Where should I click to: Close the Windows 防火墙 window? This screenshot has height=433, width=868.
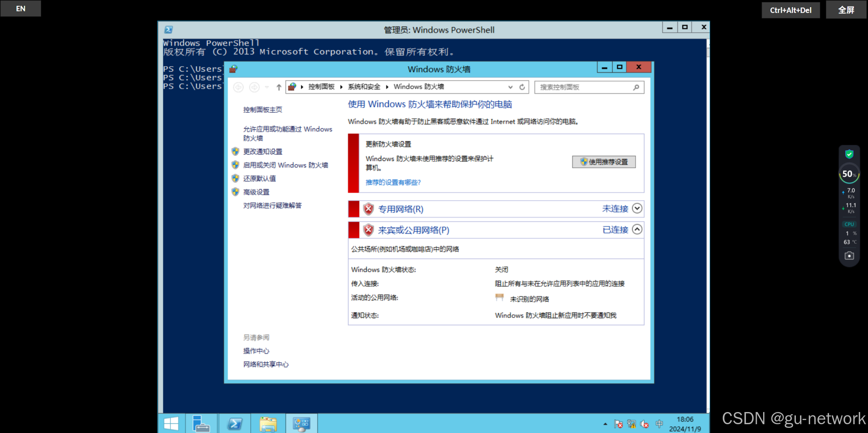pyautogui.click(x=639, y=67)
